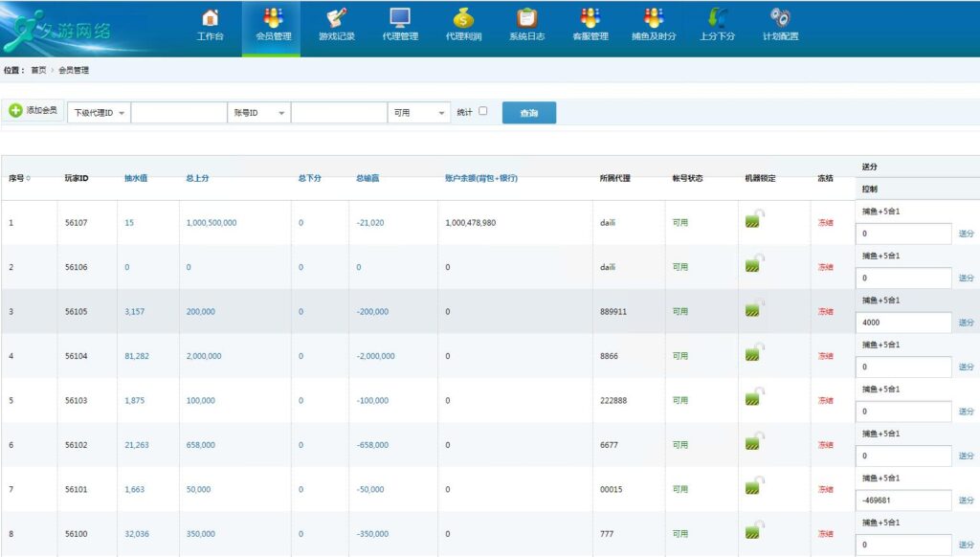Go to 客服管理 in top navigation

[590, 26]
